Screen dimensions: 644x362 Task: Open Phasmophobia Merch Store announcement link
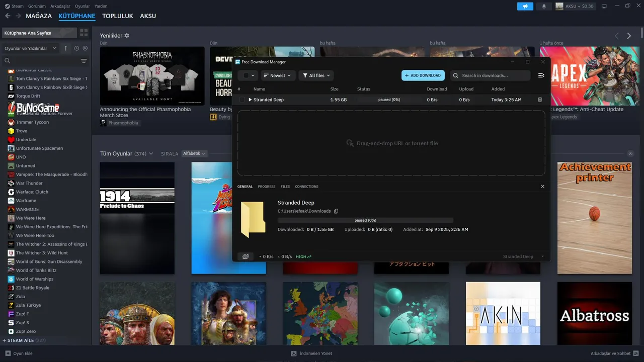[x=145, y=112]
